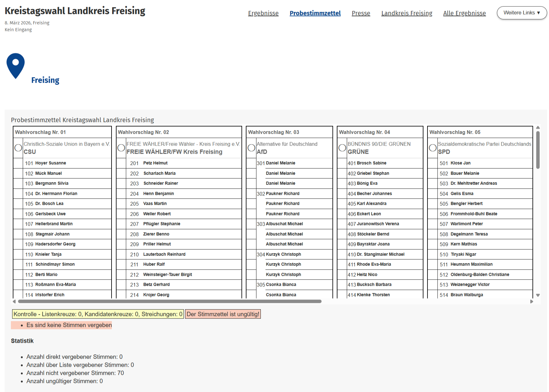549x392 pixels.
Task: Click ballot scroll down arrow
Action: click(x=538, y=295)
